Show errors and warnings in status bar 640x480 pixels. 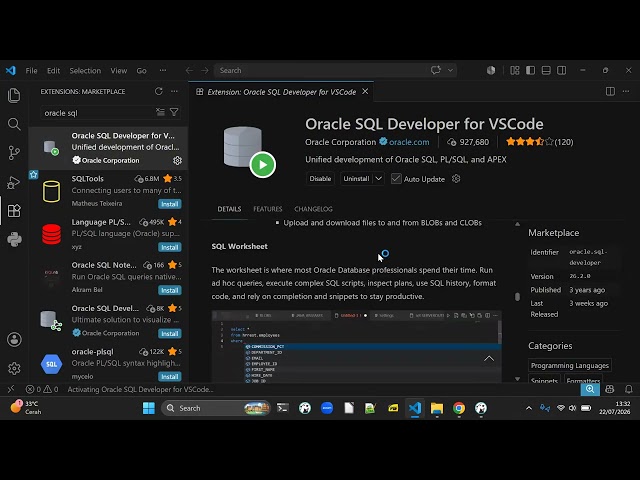coord(42,389)
